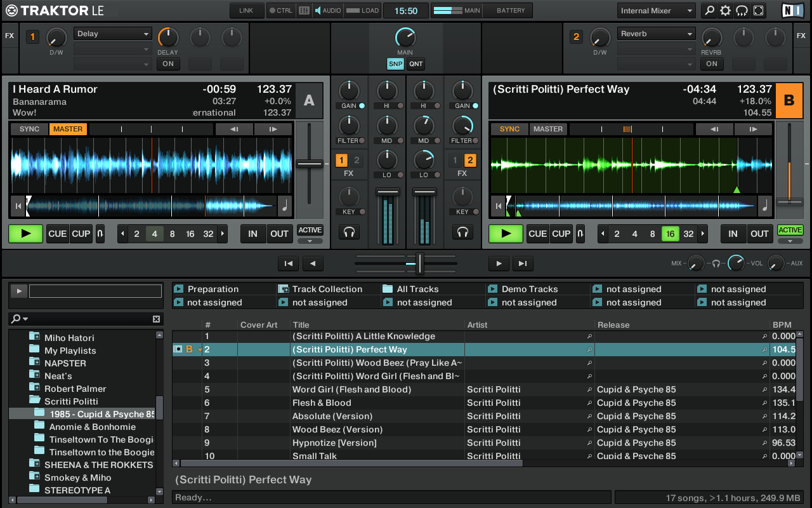812x508 pixels.
Task: Click tempo bend right on deck B
Action: coord(754,129)
